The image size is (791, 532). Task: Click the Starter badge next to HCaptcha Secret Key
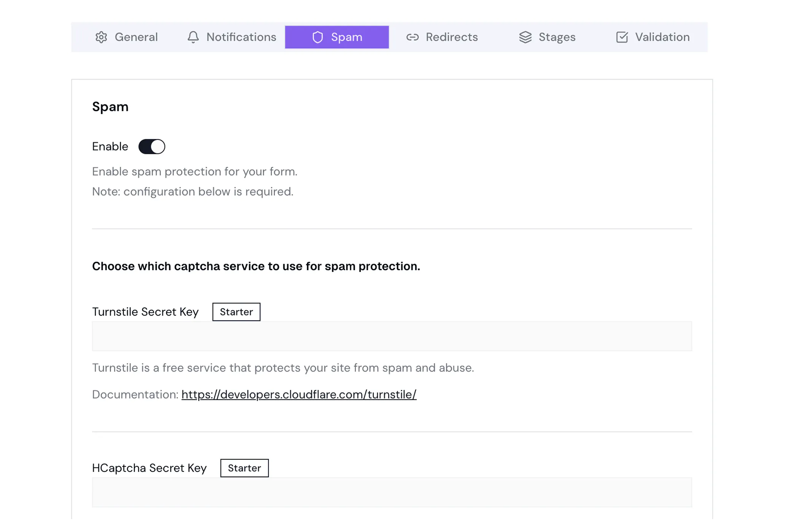(x=244, y=468)
